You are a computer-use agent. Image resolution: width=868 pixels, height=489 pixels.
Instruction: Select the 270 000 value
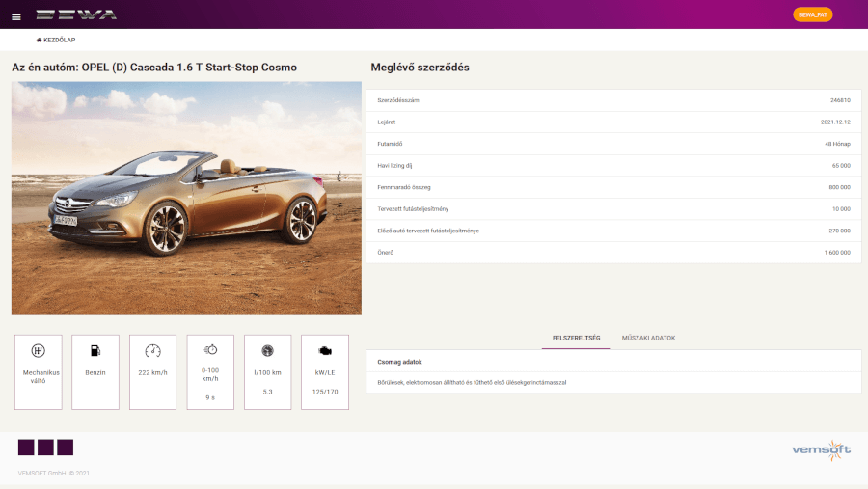coord(839,231)
